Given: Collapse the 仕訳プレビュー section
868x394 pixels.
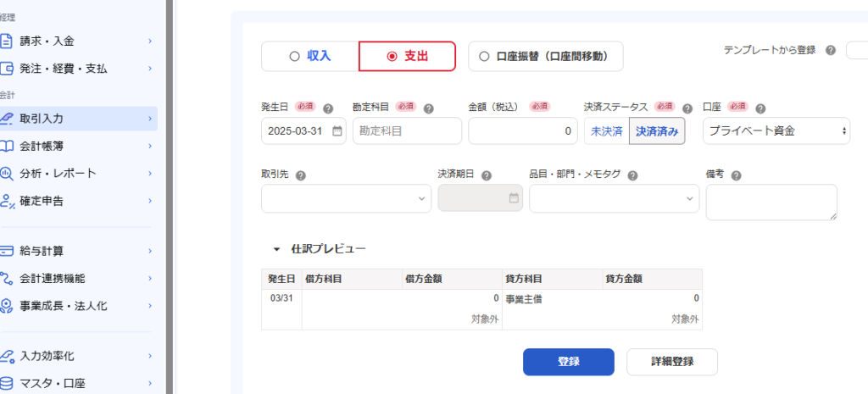Looking at the screenshot, I should 276,249.
